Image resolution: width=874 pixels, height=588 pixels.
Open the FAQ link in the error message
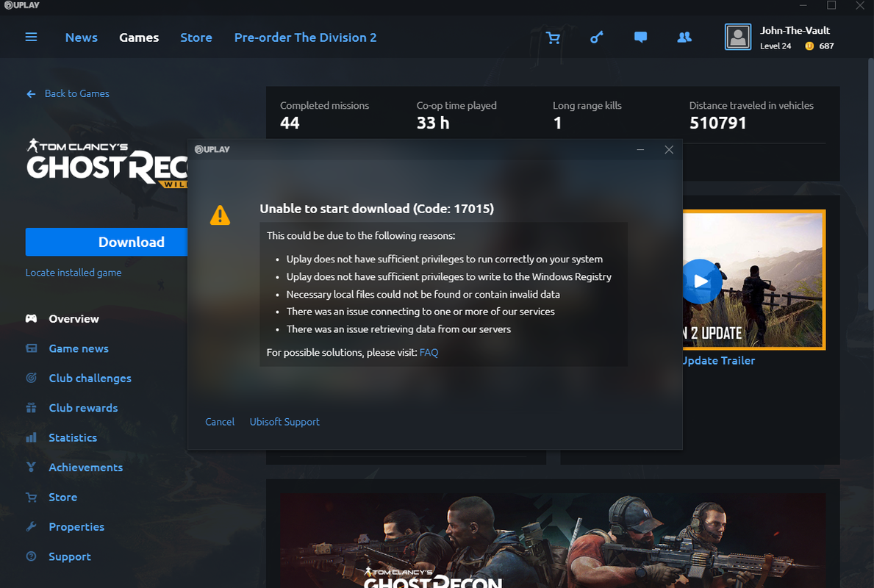pyautogui.click(x=429, y=352)
